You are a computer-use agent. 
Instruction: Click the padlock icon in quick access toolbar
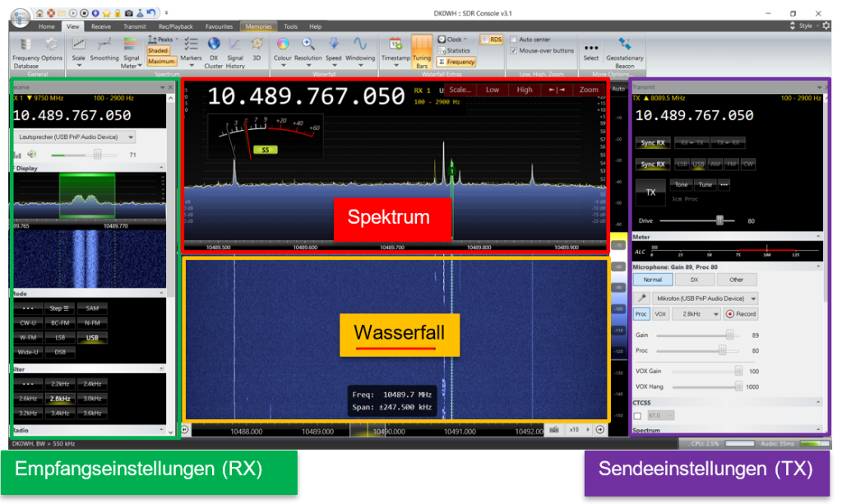coord(117,13)
